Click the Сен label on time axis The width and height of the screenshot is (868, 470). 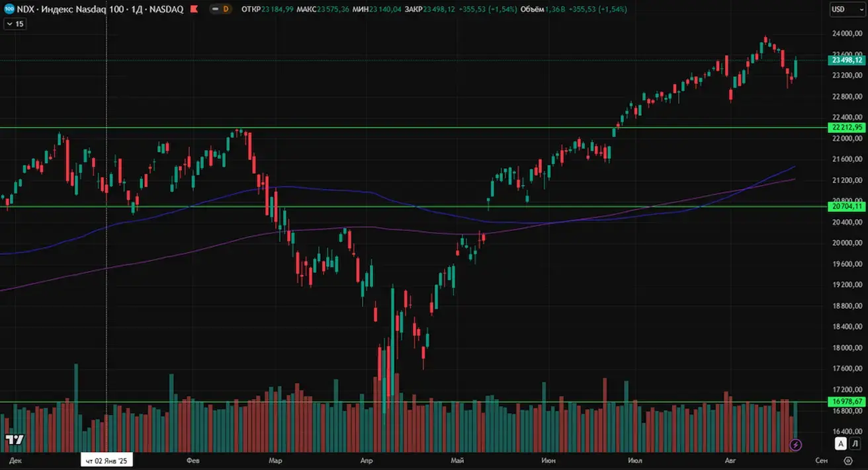(821, 460)
